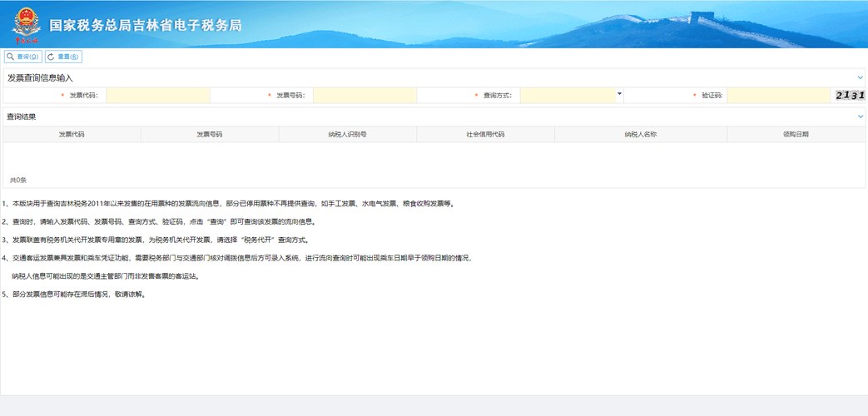Click the 查询(Q) search button

coord(22,57)
